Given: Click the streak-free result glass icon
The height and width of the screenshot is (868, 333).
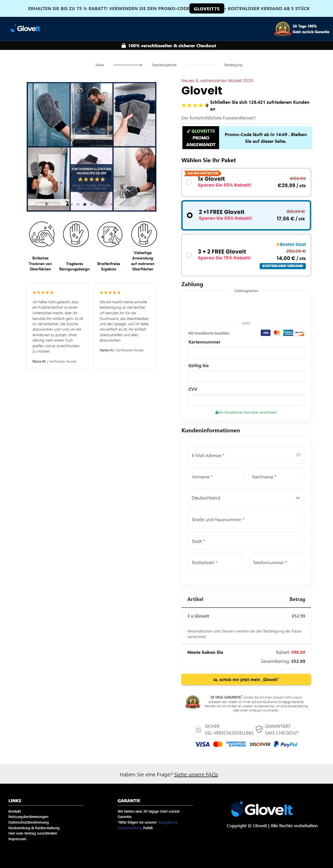Looking at the screenshot, I should 110,234.
